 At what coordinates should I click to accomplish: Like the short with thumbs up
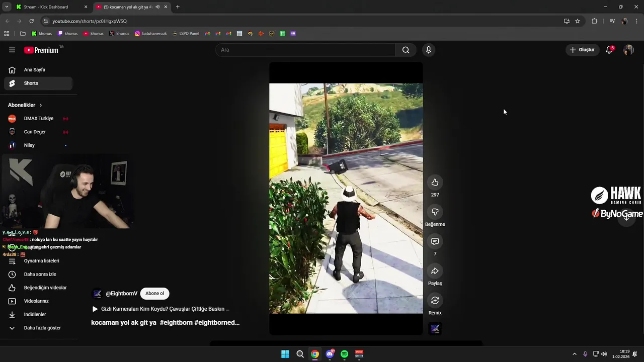tap(435, 183)
